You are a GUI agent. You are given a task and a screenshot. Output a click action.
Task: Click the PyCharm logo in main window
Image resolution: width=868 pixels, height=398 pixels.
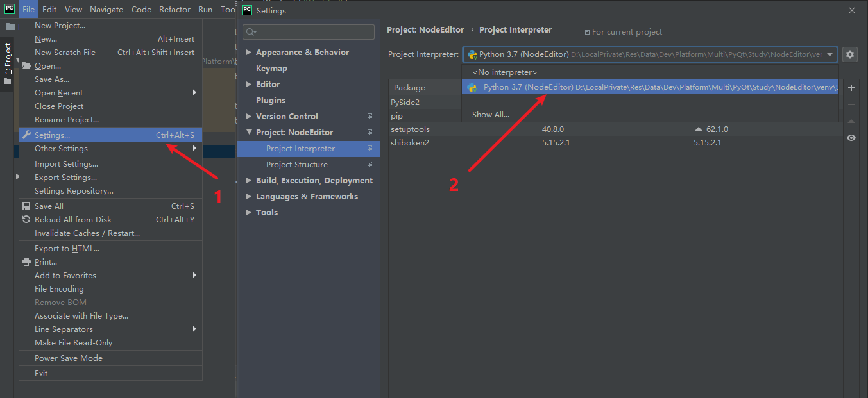(x=10, y=9)
